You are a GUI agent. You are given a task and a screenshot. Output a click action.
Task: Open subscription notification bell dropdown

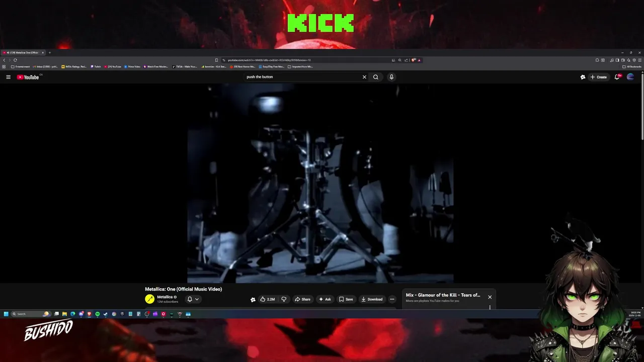(x=193, y=299)
